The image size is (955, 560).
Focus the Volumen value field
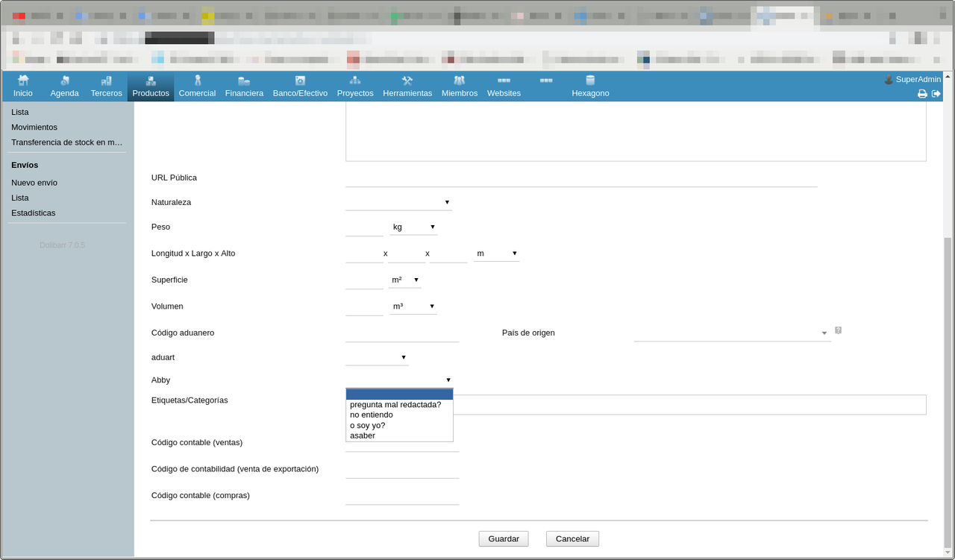pyautogui.click(x=364, y=306)
